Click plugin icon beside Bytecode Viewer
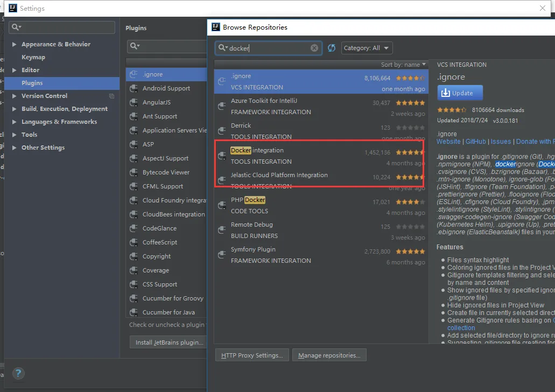This screenshot has width=555, height=392. click(134, 172)
